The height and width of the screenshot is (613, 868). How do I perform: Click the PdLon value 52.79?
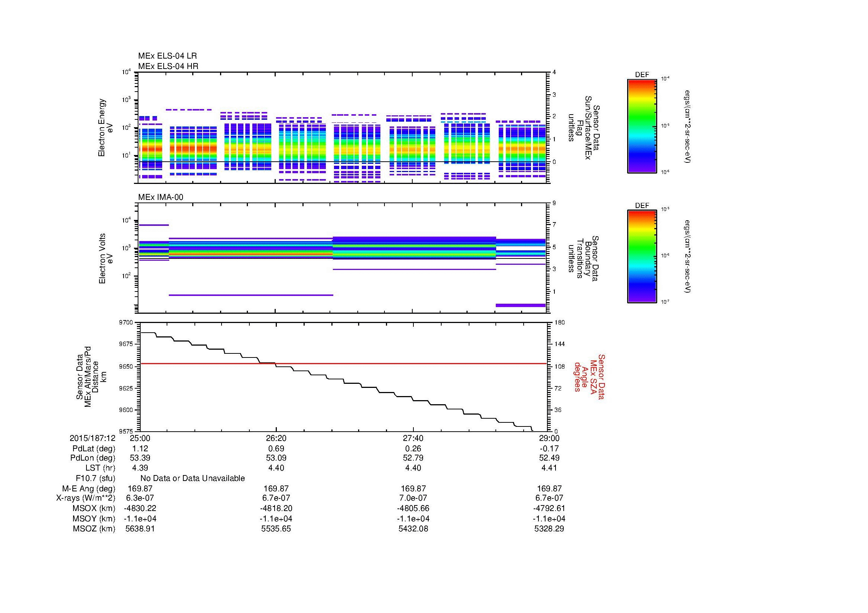(413, 458)
